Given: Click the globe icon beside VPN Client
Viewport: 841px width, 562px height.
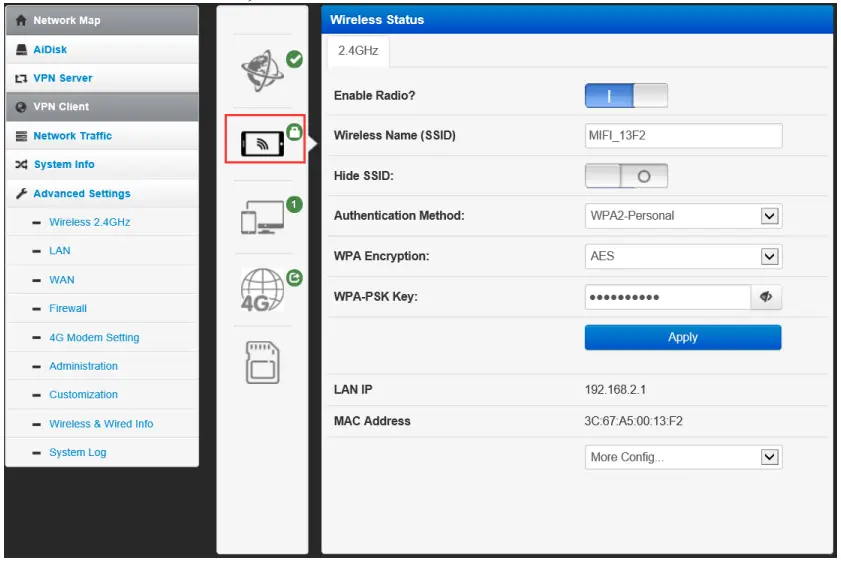Looking at the screenshot, I should (21, 107).
